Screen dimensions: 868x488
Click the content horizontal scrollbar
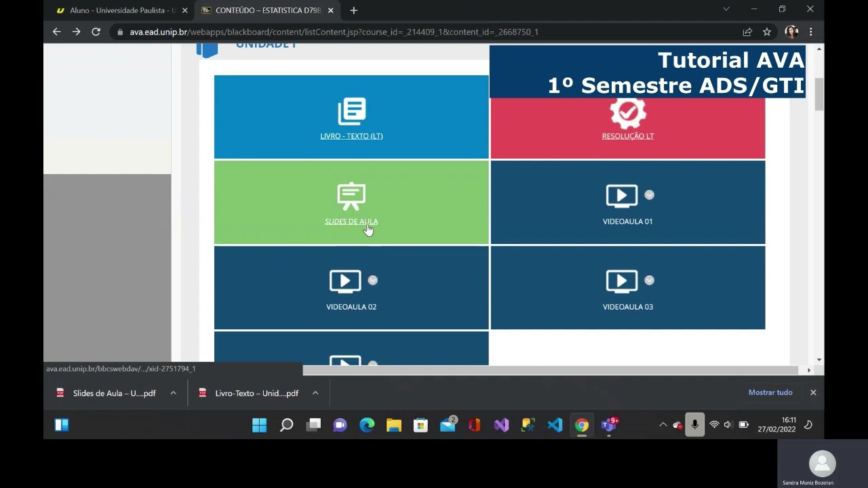pyautogui.click(x=550, y=370)
